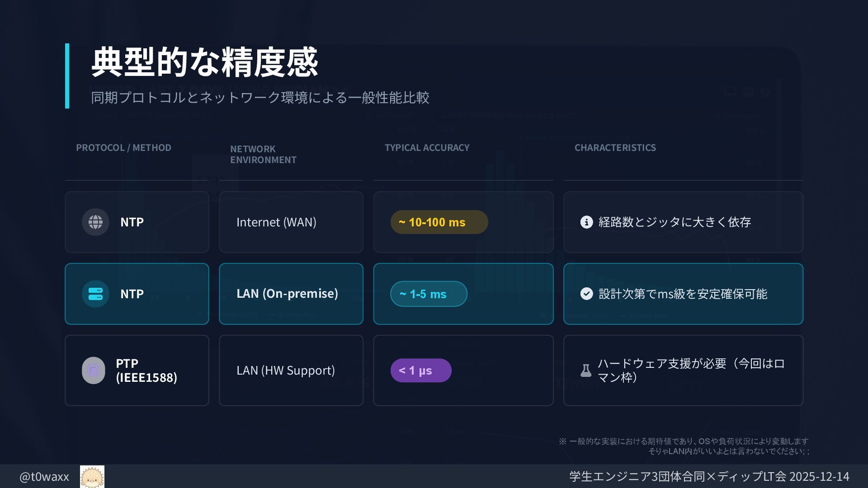The image size is (868, 488).
Task: Click the slide title 典型的な精度感
Action: pyautogui.click(x=205, y=62)
